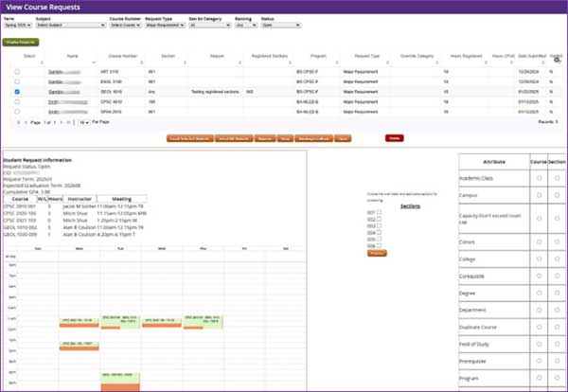Click the Monday 11am CPSC calendar event

(79, 323)
